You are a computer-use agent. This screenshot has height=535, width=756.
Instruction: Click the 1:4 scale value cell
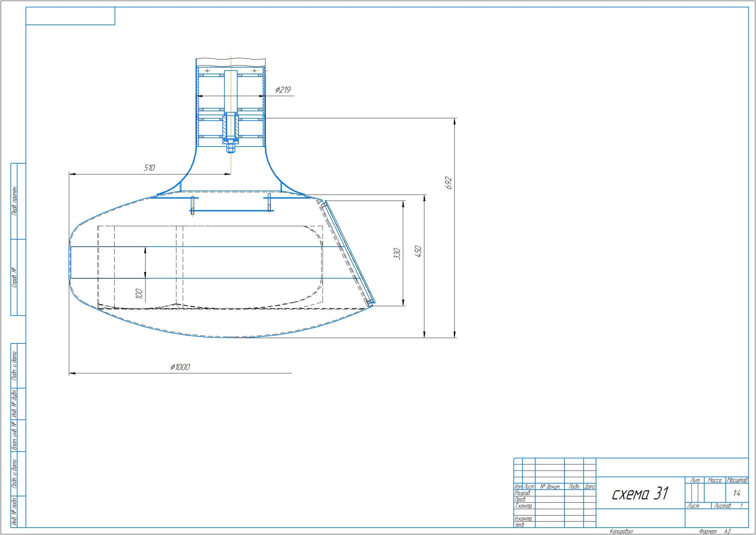tap(737, 493)
